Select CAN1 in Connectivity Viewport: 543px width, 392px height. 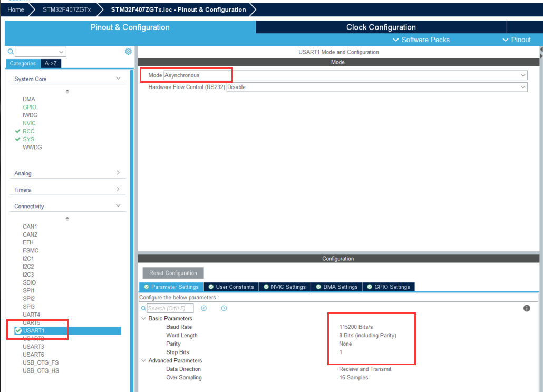click(x=30, y=226)
